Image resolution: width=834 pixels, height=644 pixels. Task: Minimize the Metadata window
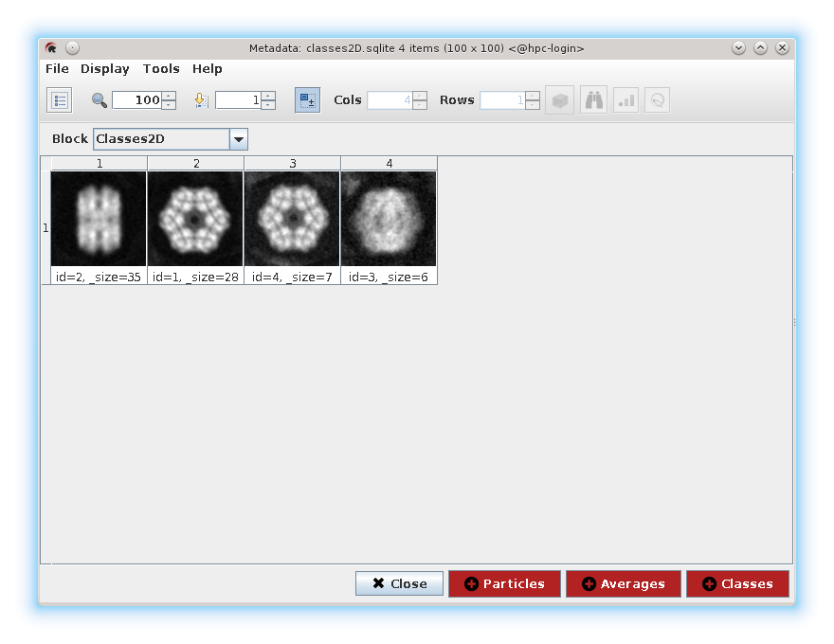[x=738, y=47]
